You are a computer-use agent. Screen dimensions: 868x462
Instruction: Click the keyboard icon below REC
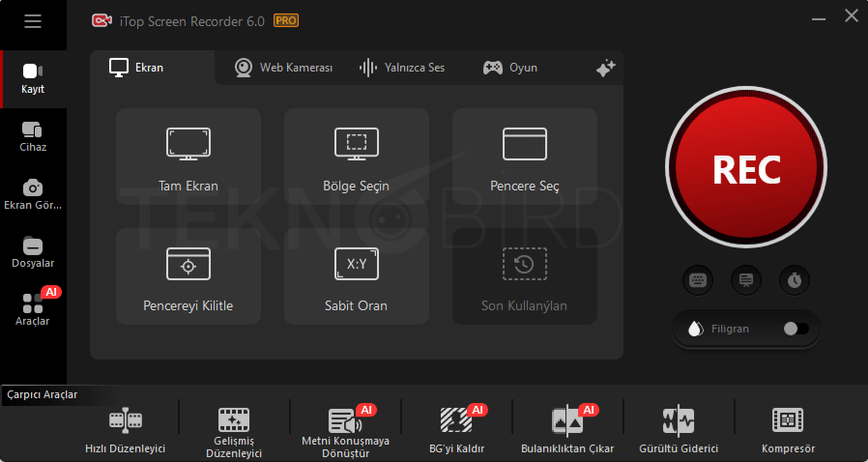(698, 280)
